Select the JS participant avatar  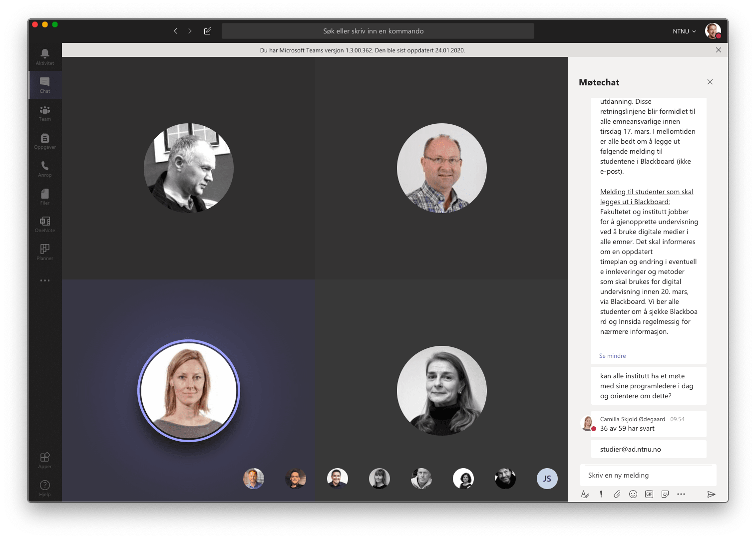pos(547,479)
